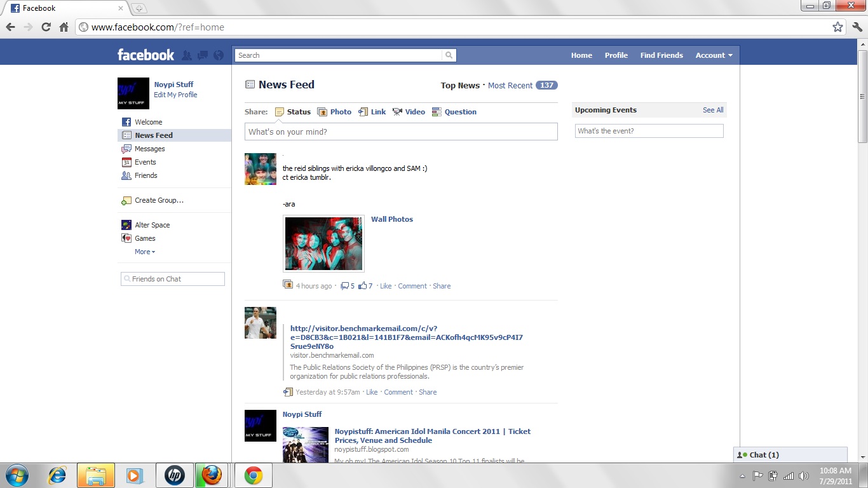Switch to Most Recent feed

(510, 86)
